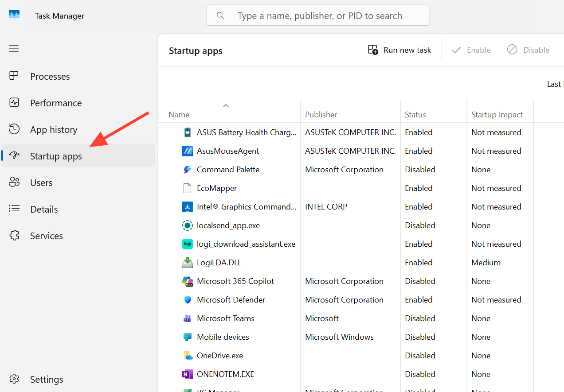Click the App history clock icon
564x392 pixels.
(x=14, y=129)
